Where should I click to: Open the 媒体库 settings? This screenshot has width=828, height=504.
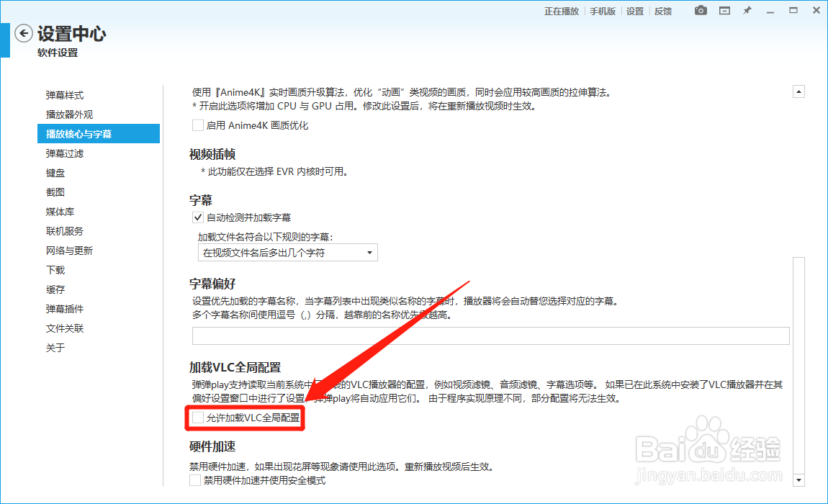coord(98,212)
